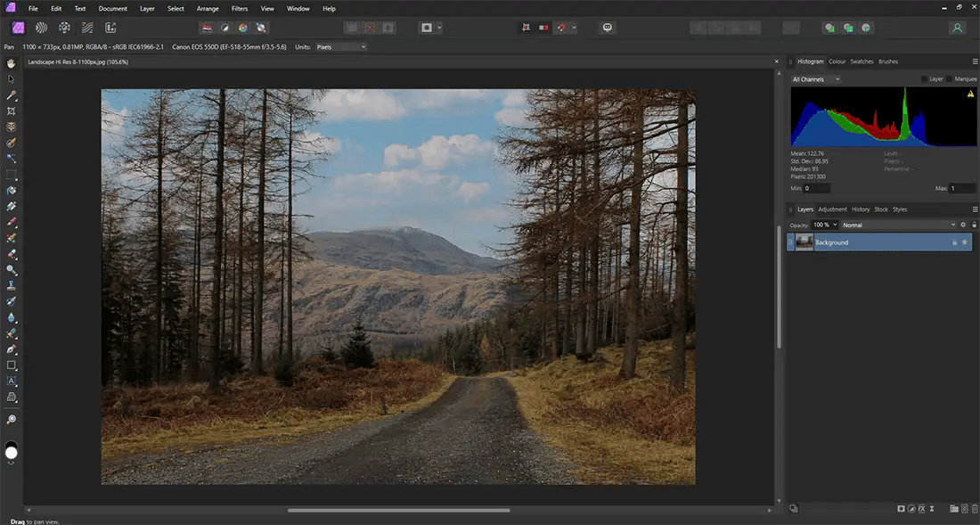980x525 pixels.
Task: Open the Liquify persona
Action: (x=41, y=28)
